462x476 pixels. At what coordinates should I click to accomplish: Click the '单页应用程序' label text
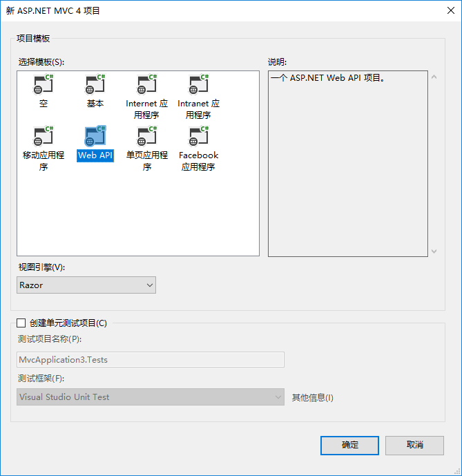tap(147, 161)
